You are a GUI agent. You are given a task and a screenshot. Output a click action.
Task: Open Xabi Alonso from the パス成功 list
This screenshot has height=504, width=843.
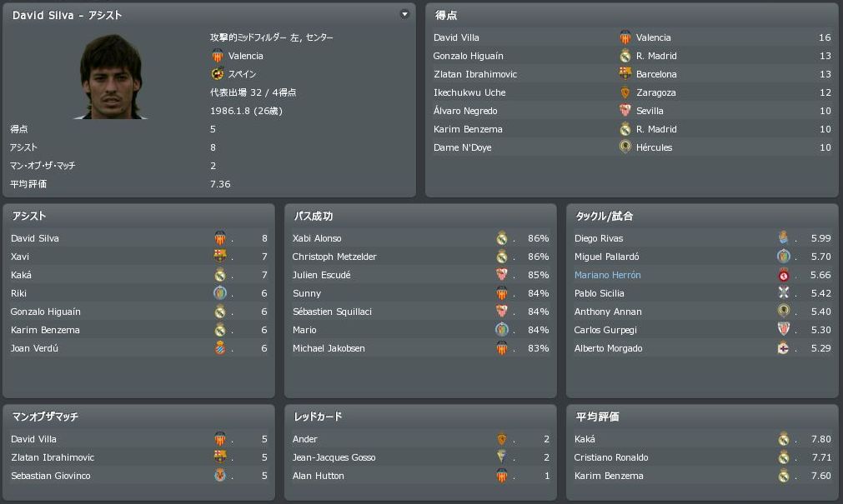coord(317,238)
